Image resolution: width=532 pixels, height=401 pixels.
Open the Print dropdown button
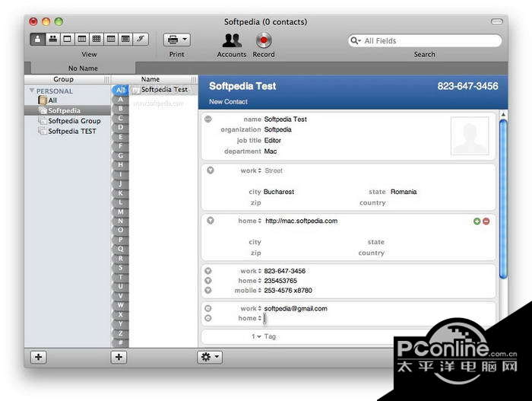177,40
